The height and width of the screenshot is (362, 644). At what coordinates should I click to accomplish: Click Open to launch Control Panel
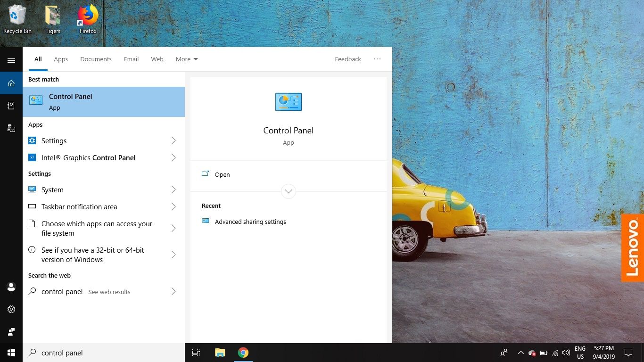(x=222, y=174)
